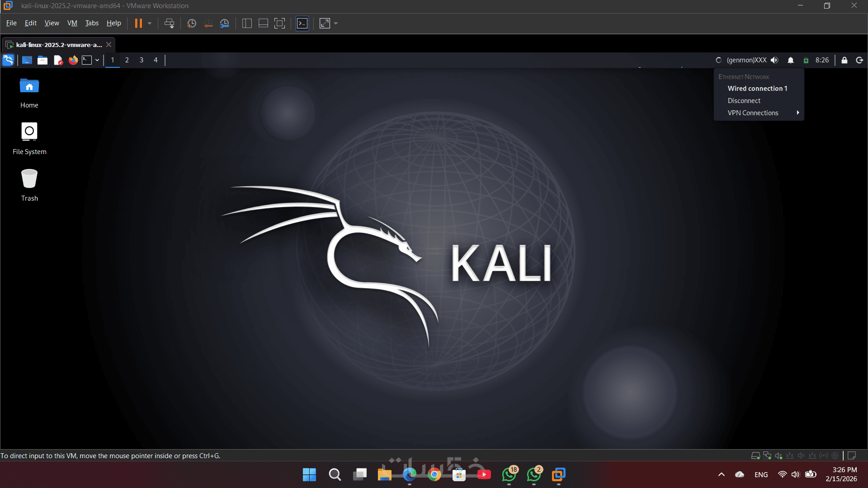Open the Tabs menu
The width and height of the screenshot is (868, 488).
(92, 23)
